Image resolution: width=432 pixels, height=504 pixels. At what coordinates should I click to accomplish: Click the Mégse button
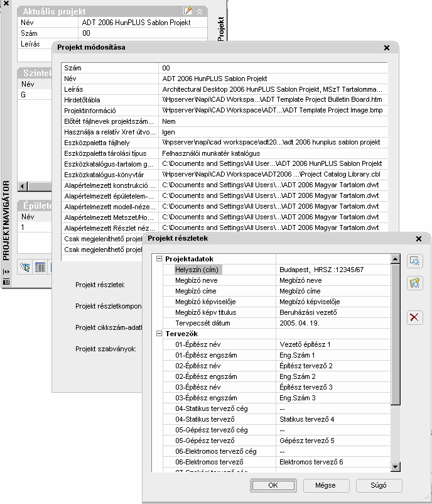pyautogui.click(x=326, y=485)
